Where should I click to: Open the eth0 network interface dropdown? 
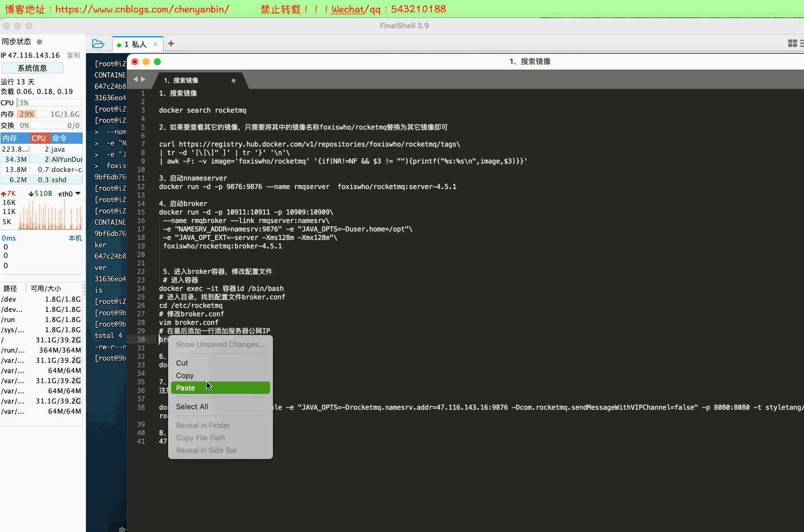point(70,194)
